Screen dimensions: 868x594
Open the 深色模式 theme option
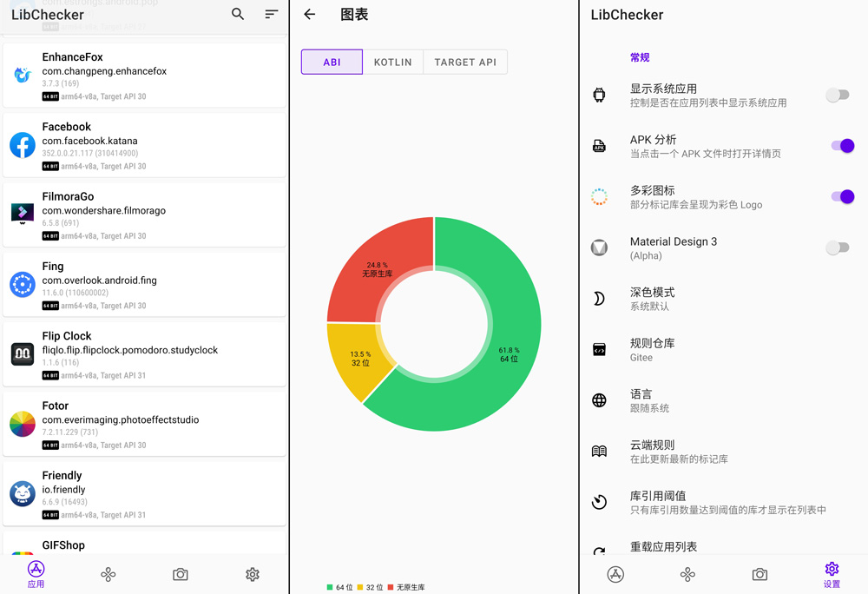723,299
